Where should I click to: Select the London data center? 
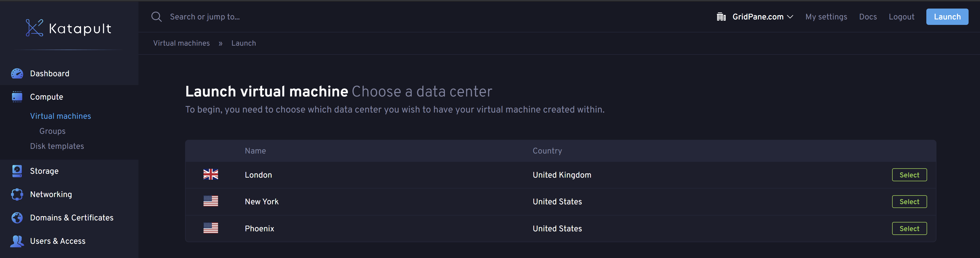909,175
